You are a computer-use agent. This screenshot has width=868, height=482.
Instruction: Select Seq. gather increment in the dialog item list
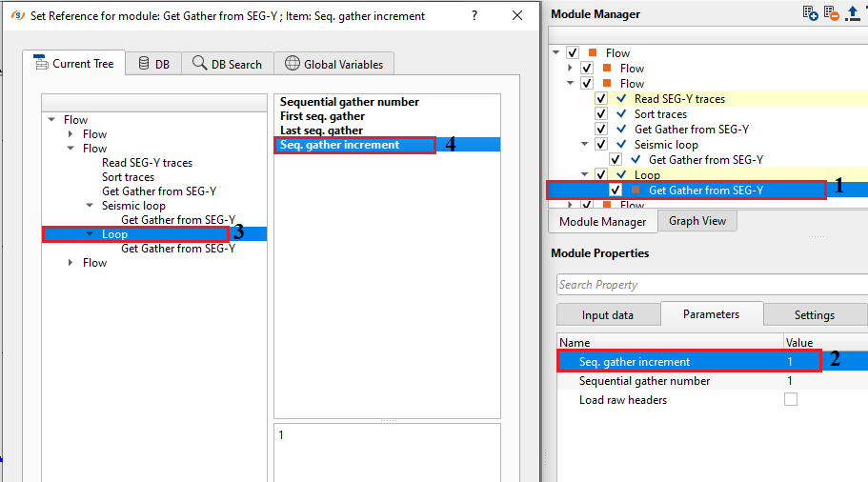point(388,145)
